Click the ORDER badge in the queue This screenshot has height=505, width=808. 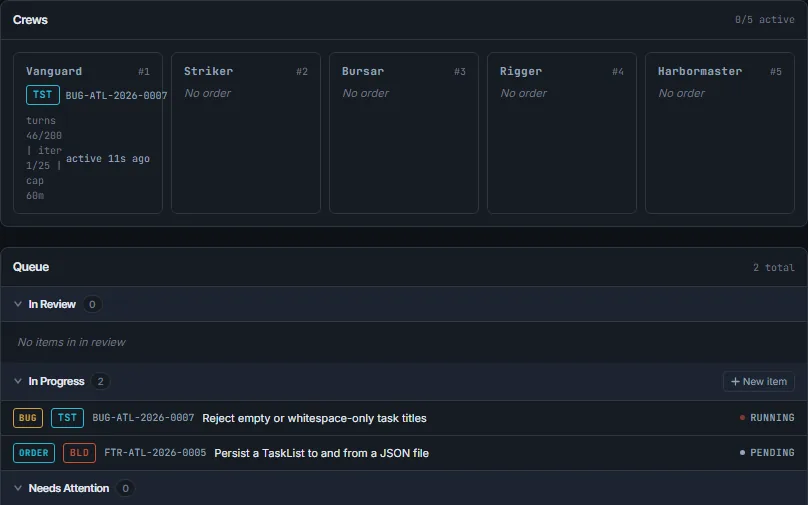pyautogui.click(x=34, y=453)
